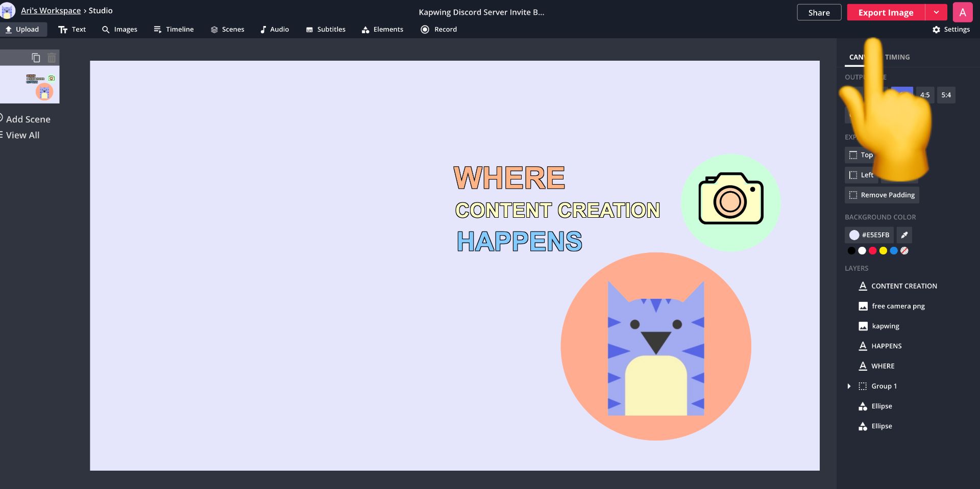Open the Export Image dropdown arrow

pos(936,13)
